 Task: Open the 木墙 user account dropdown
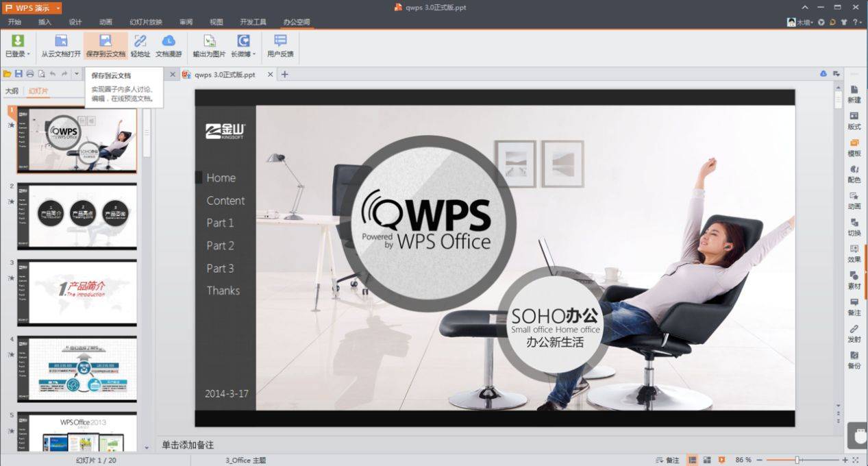800,22
